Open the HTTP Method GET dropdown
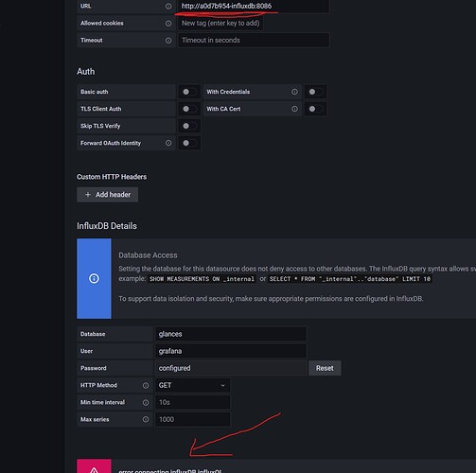 [192, 385]
